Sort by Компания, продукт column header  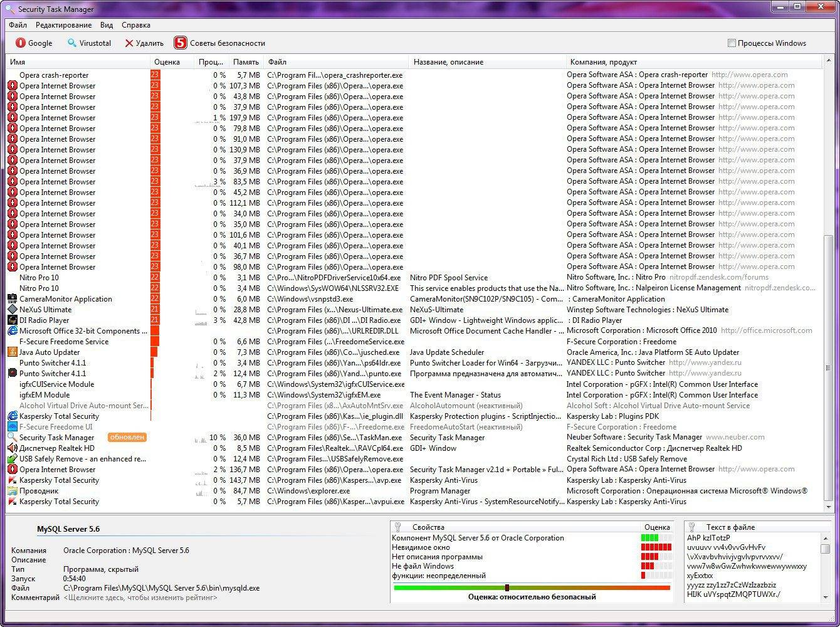pyautogui.click(x=693, y=62)
